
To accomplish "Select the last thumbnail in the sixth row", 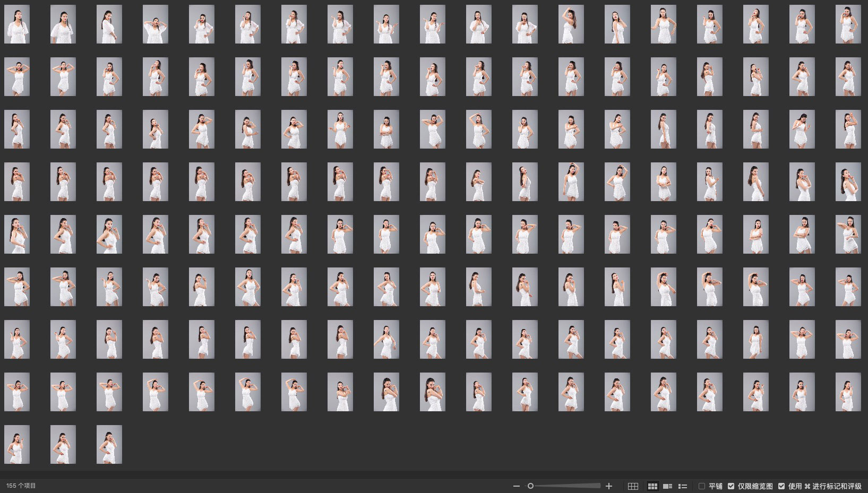I will (x=848, y=287).
